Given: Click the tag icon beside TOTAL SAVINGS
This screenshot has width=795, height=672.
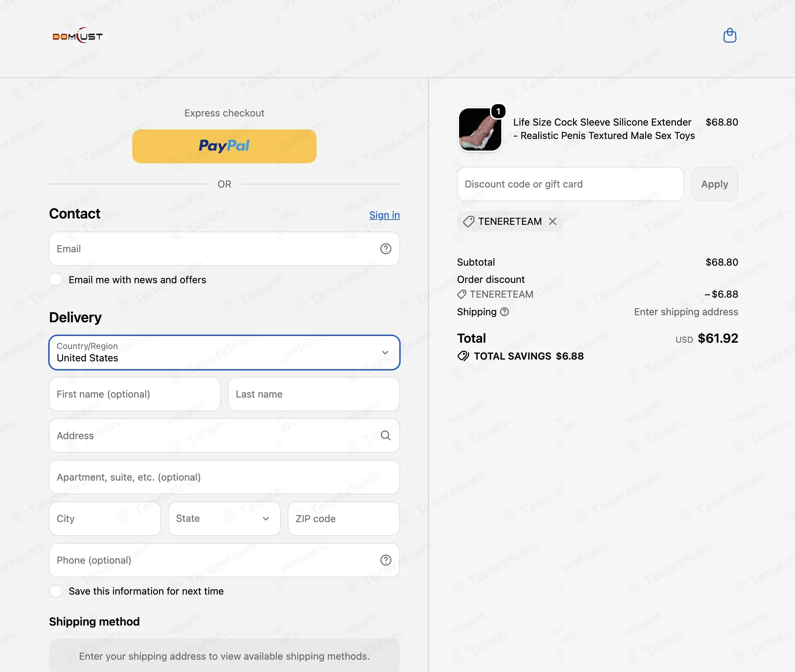Looking at the screenshot, I should [463, 356].
